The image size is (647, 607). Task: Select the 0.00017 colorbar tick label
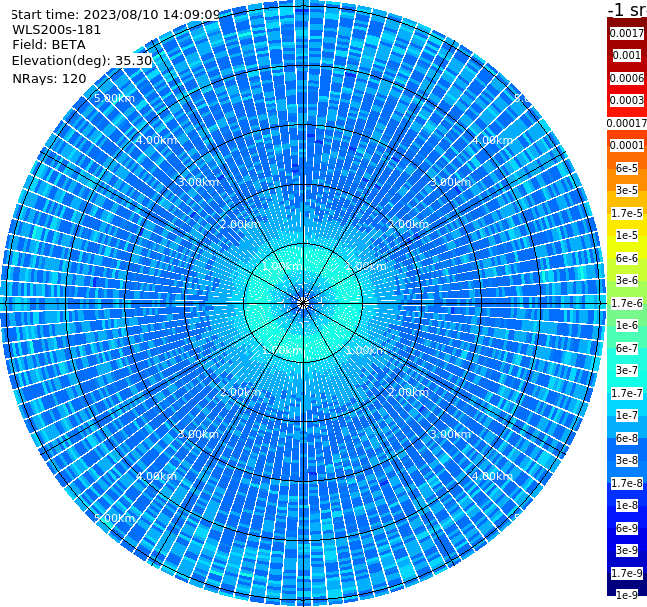tap(627, 123)
